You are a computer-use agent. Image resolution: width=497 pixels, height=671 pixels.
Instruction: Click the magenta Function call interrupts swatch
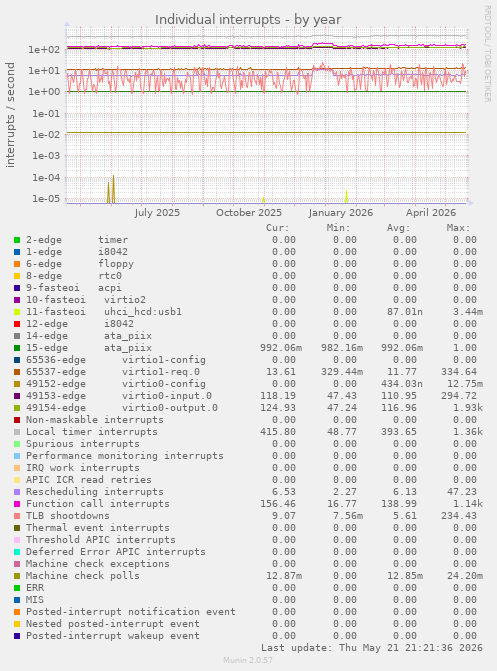pyautogui.click(x=17, y=504)
